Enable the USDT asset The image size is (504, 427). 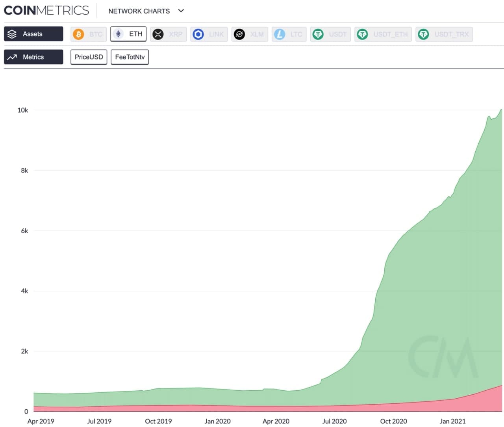pos(330,34)
